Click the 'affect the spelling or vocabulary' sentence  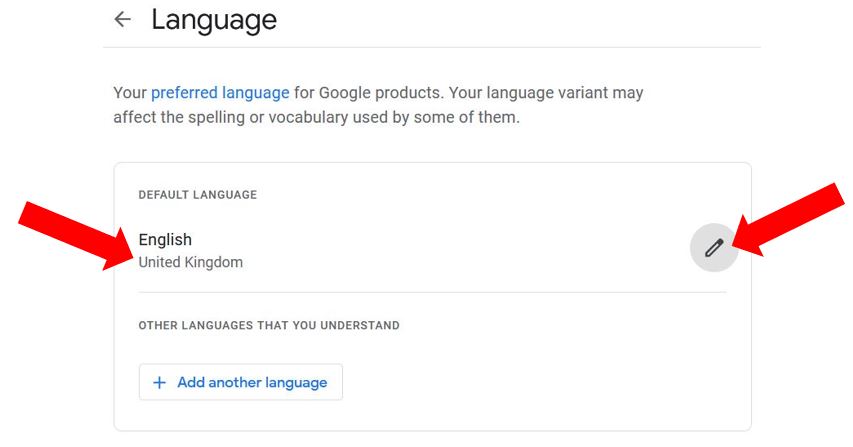(316, 117)
